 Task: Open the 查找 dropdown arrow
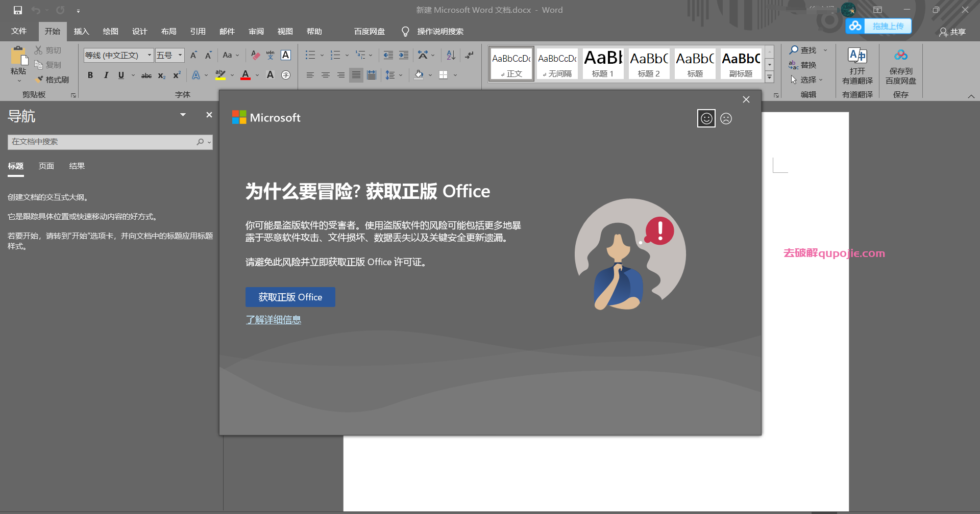[x=825, y=50]
